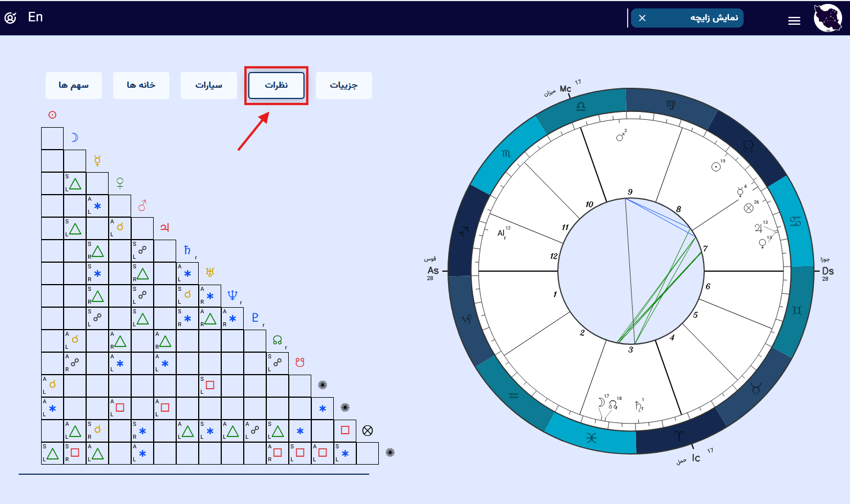Click the Jupiter symbol in aspect grid
850x504 pixels.
tap(164, 227)
